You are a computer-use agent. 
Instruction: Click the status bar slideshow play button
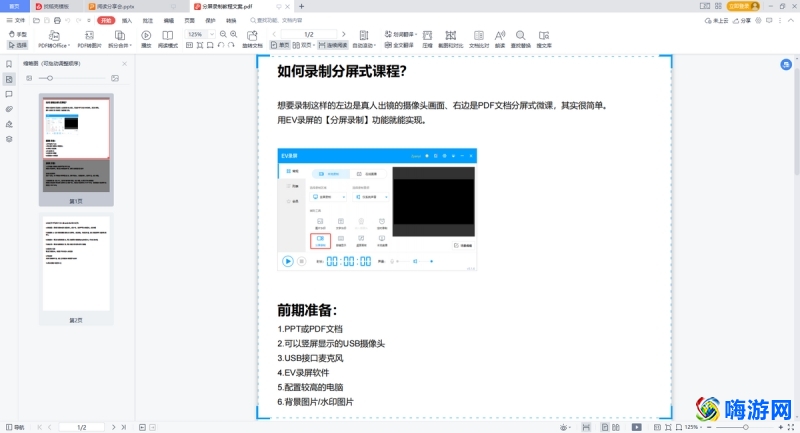click(x=637, y=427)
